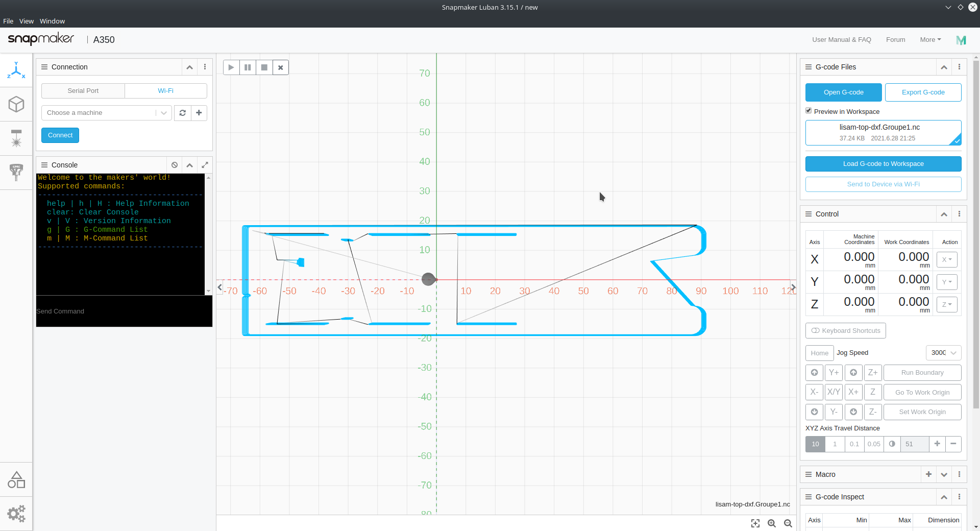Click Load G-code to Workspace
Screen dimensions: 980x531
(883, 163)
